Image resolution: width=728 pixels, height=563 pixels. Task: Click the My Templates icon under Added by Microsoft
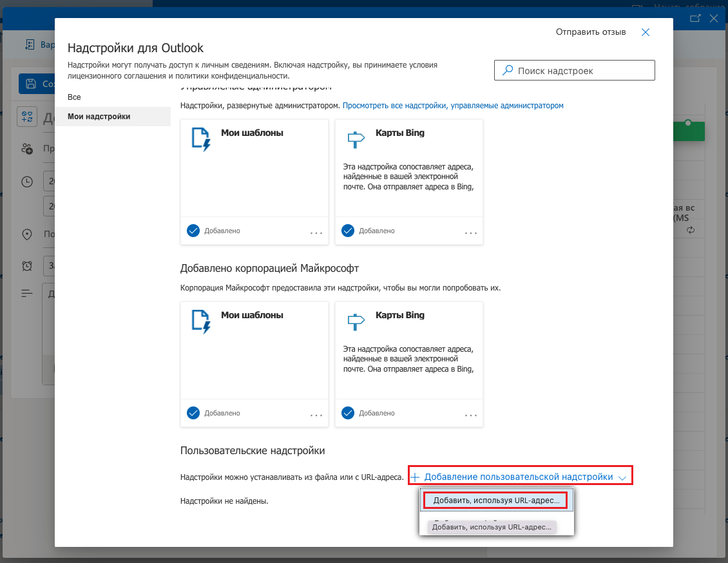201,322
